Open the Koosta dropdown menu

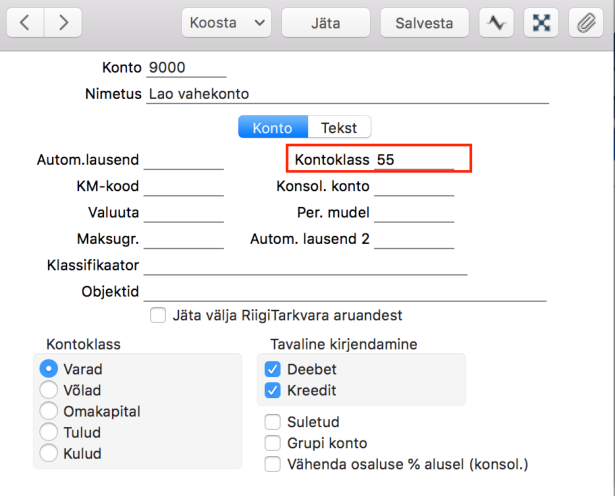click(226, 23)
